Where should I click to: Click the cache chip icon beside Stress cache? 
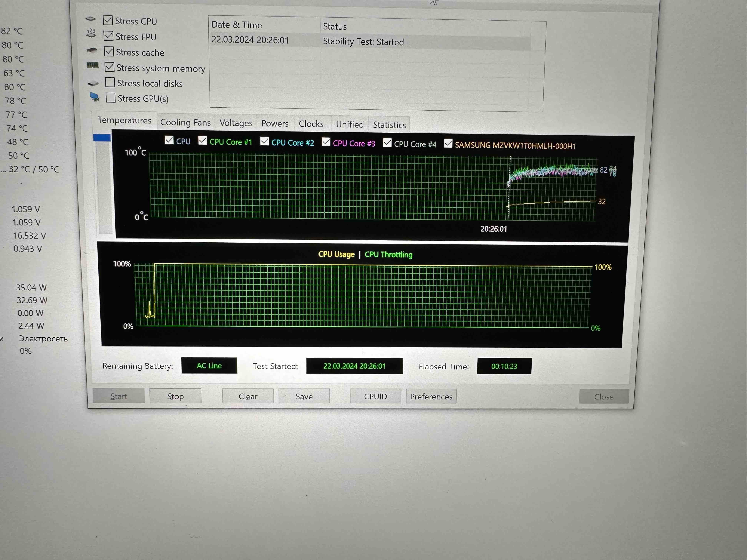pyautogui.click(x=92, y=50)
